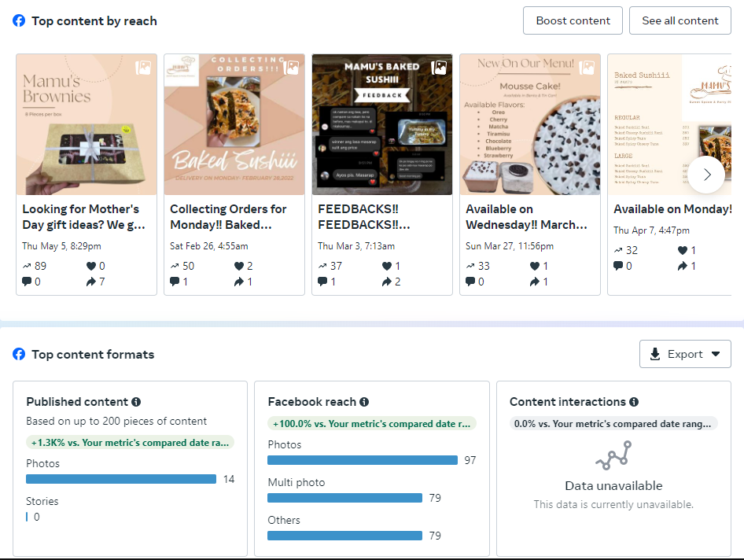Click the Photos bar in Facebook reach
Screen dimensions: 744x560
(363, 460)
